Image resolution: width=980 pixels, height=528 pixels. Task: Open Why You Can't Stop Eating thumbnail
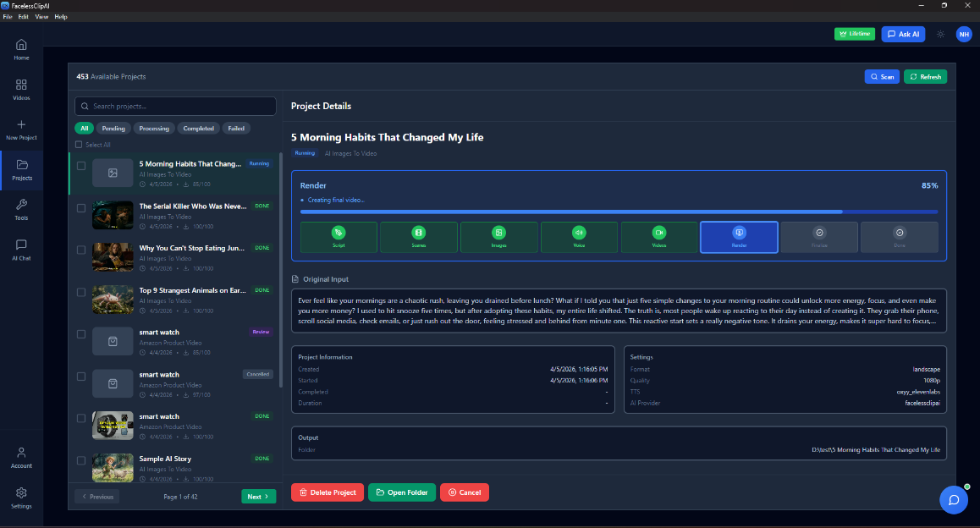[113, 257]
